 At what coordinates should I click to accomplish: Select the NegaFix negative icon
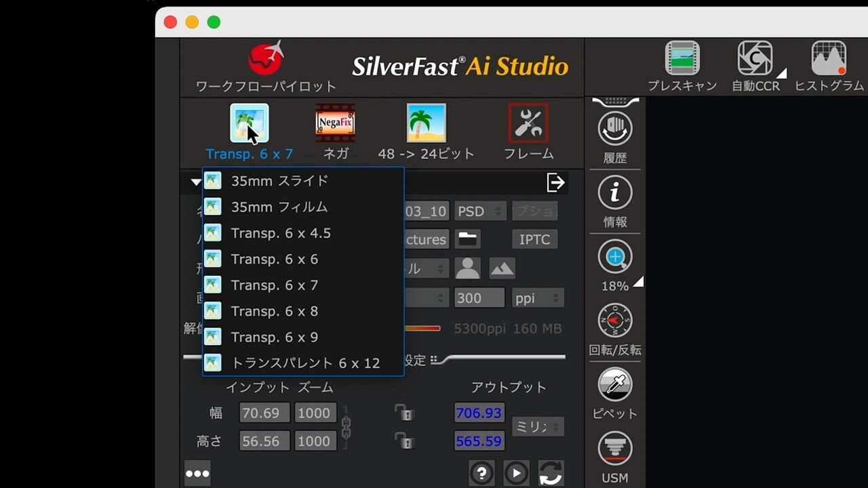[335, 123]
